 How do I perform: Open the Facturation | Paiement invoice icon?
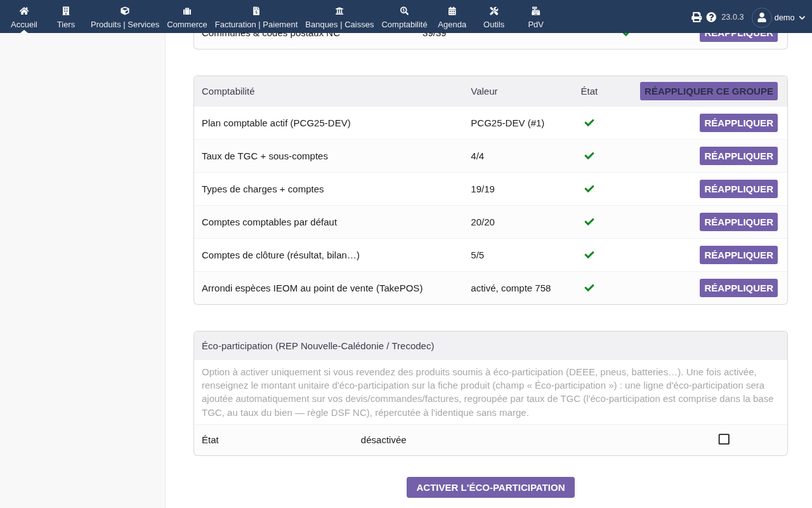coord(256,11)
